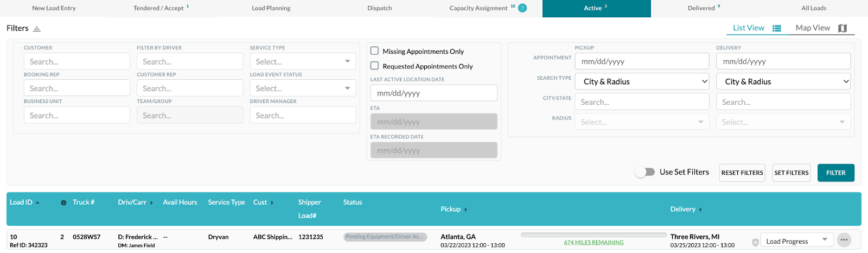The image size is (868, 253).
Task: Click the Atlanta, GA pickup cell
Action: tap(458, 237)
